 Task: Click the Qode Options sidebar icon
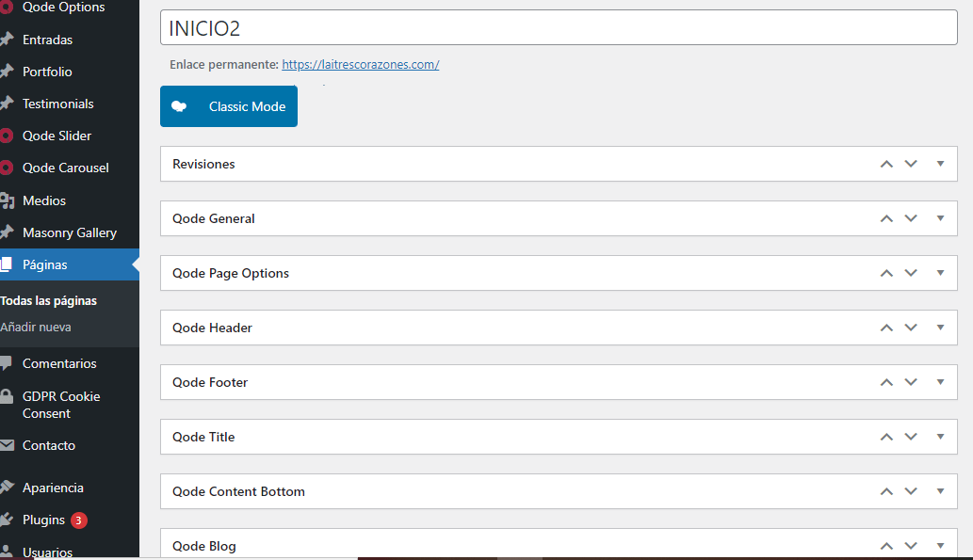(7, 8)
